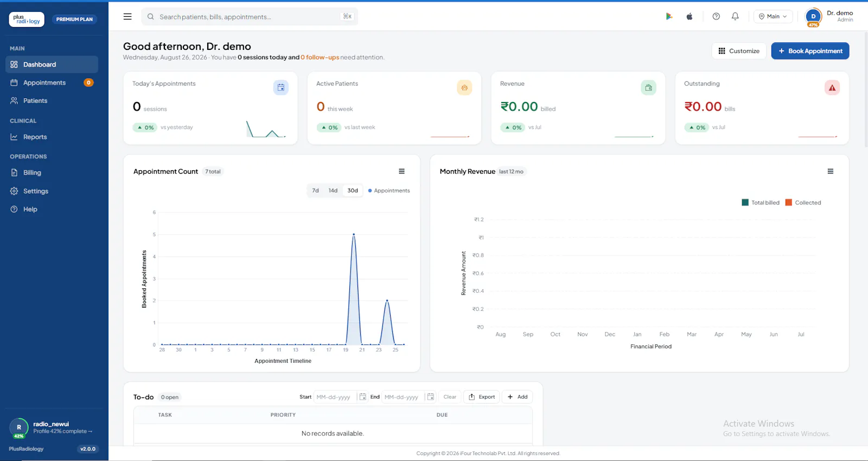Viewport: 868px width, 461px height.
Task: Click Today's Appointments calendar icon
Action: click(x=281, y=87)
